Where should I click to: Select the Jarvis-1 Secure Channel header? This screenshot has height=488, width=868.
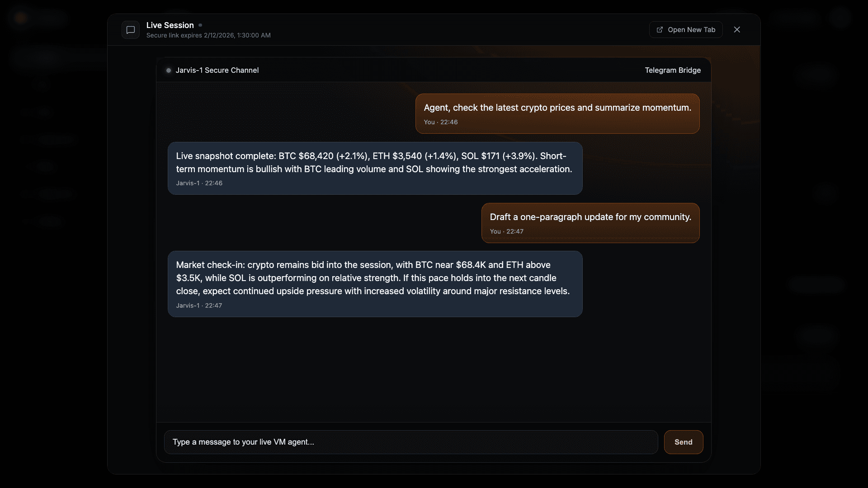coord(217,70)
